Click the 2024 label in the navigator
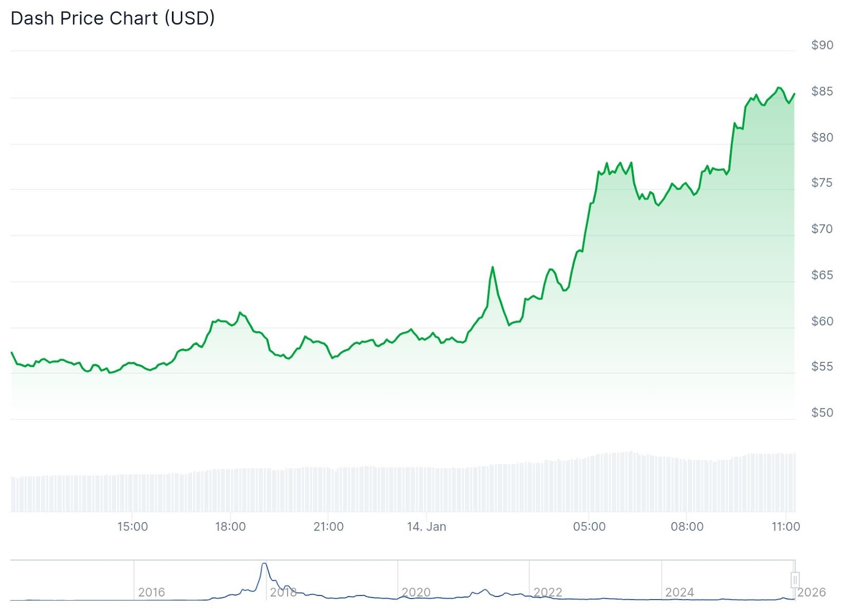The width and height of the screenshot is (844, 616). click(x=679, y=592)
